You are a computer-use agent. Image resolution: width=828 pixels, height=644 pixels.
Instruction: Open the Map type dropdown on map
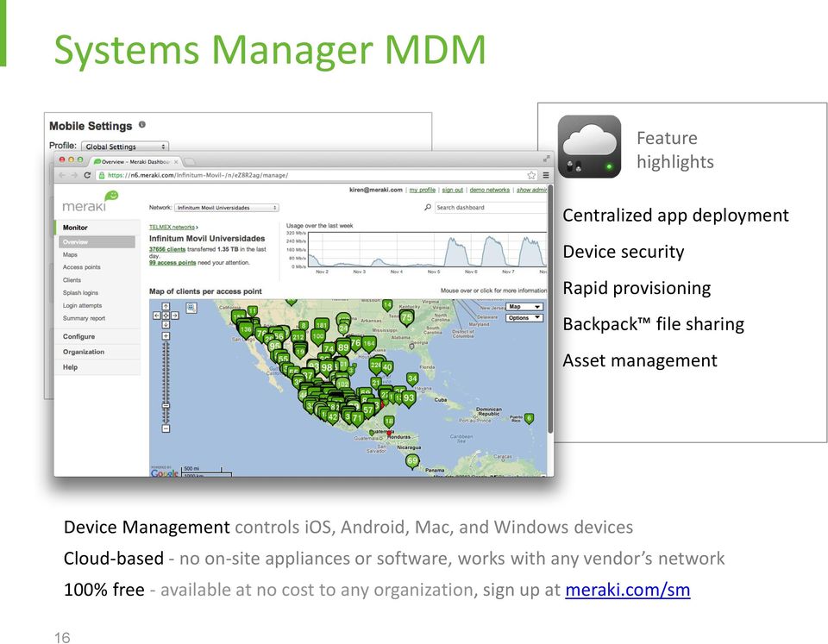(x=524, y=307)
